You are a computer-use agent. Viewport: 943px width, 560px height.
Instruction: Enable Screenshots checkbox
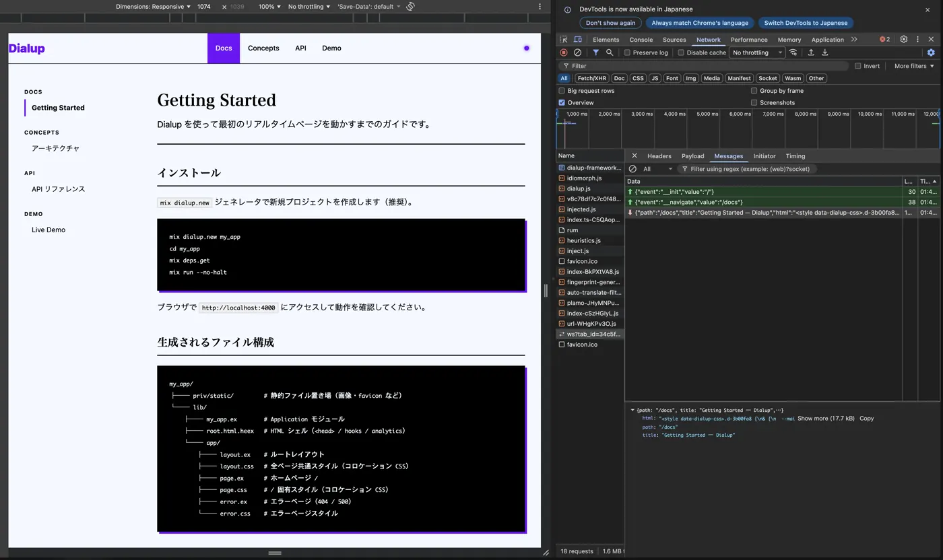(754, 103)
